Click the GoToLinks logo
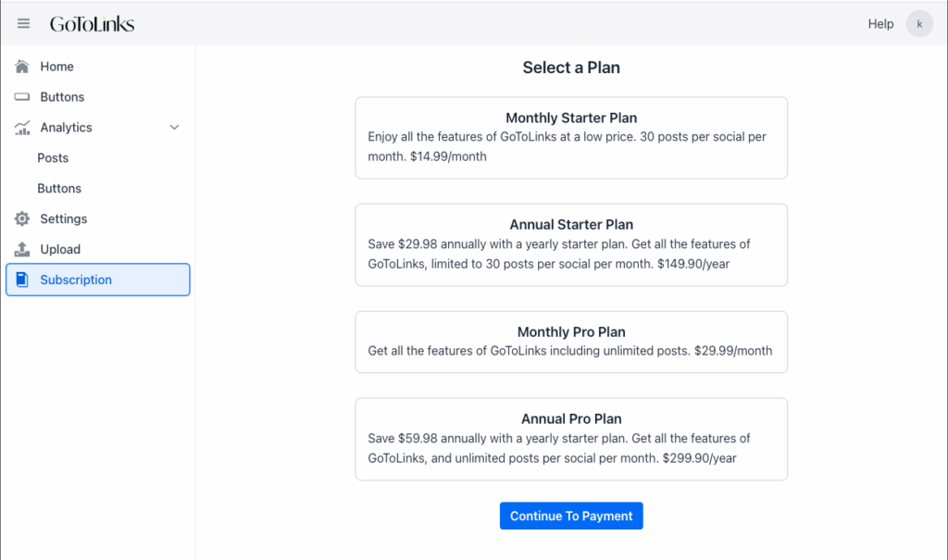 (92, 24)
